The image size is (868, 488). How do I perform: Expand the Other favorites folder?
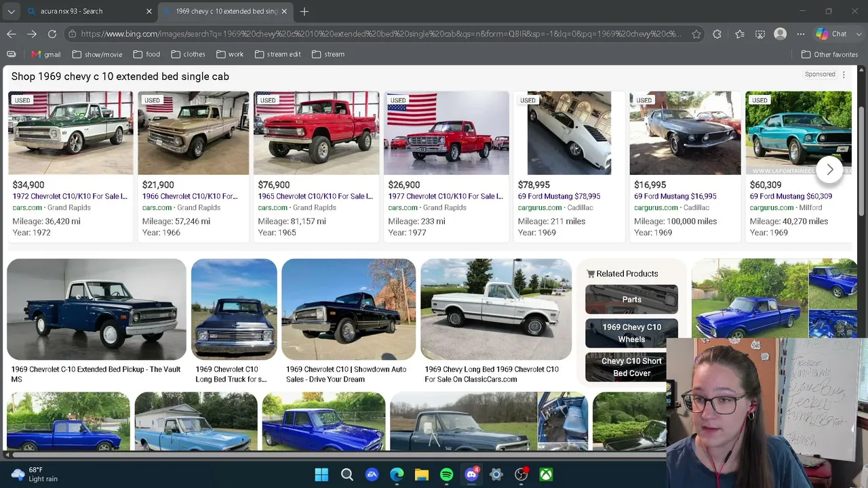(829, 54)
